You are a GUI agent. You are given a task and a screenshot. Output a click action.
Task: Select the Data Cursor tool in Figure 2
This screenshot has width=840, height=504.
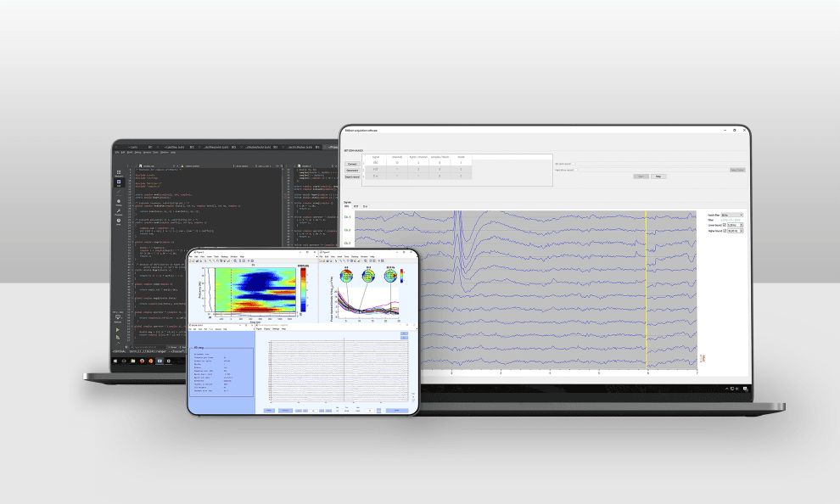355,260
